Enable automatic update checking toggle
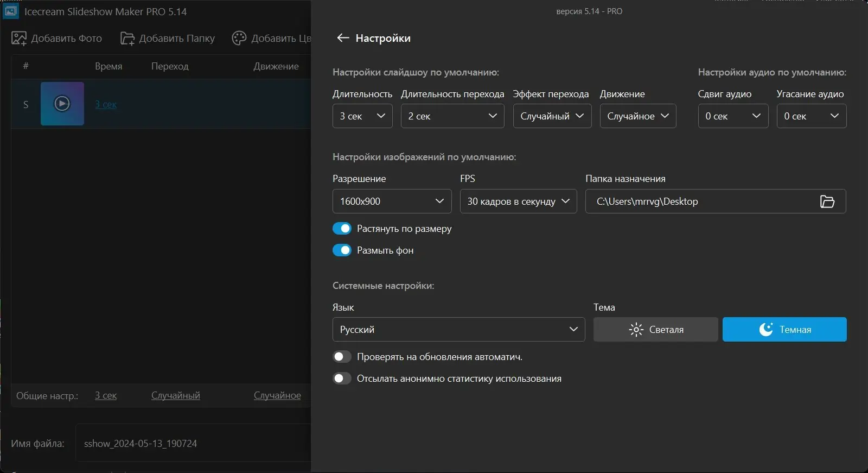 point(342,357)
